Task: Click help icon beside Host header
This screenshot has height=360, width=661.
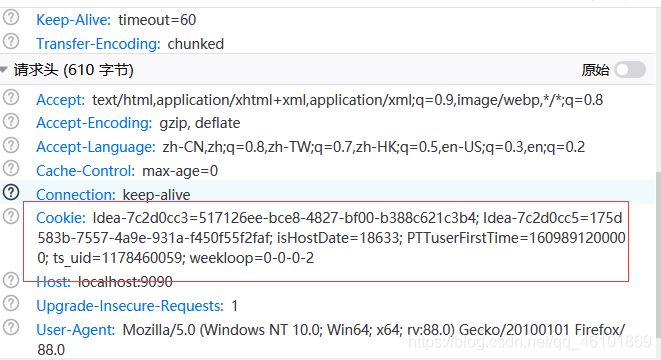Action: tap(11, 280)
